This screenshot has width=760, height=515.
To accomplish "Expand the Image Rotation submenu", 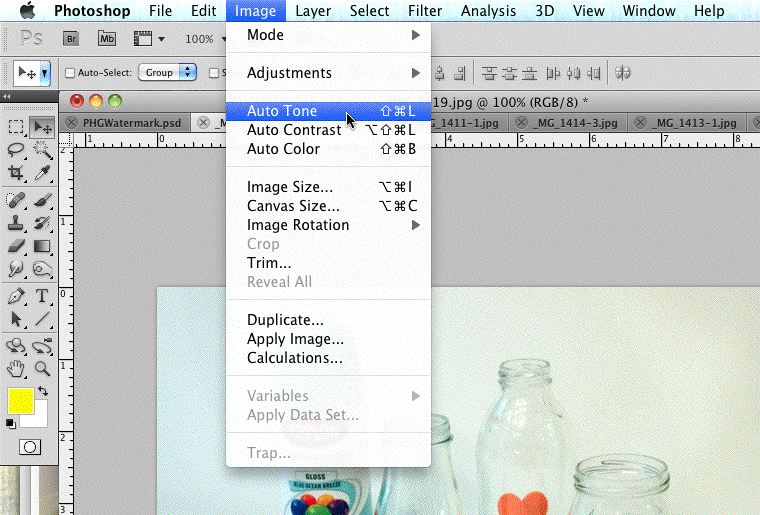I will (329, 225).
